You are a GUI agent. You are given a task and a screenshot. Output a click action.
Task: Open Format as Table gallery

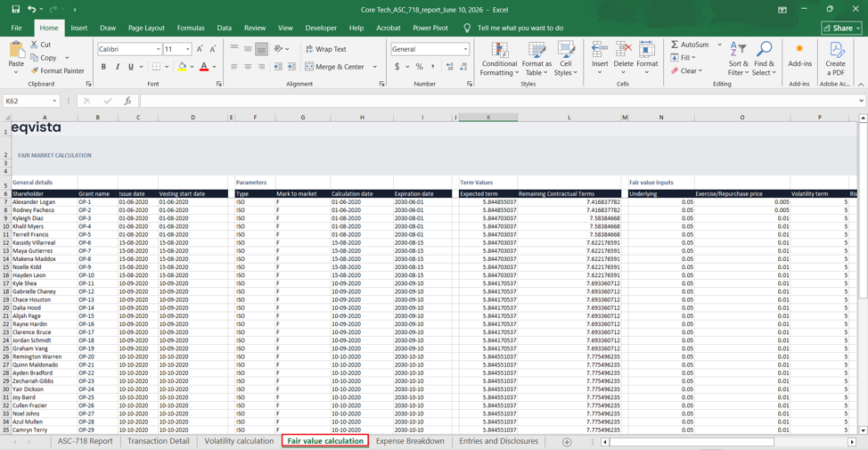pos(536,59)
